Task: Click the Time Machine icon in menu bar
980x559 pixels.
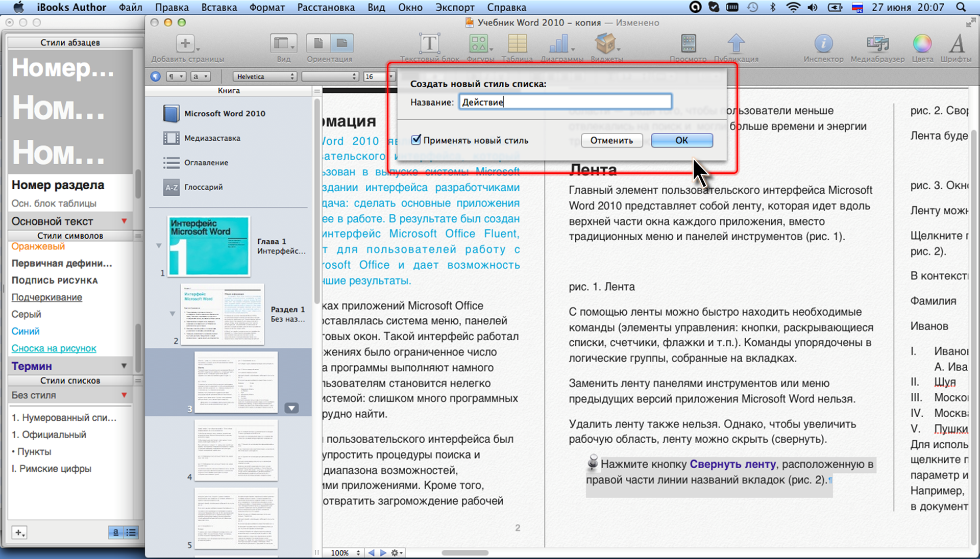Action: pos(752,7)
